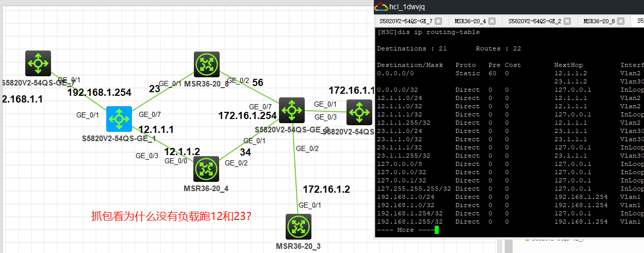Screen dimensions: 644x253
Task: Click the 192.168.1.254/32 route row
Action: pos(510,213)
